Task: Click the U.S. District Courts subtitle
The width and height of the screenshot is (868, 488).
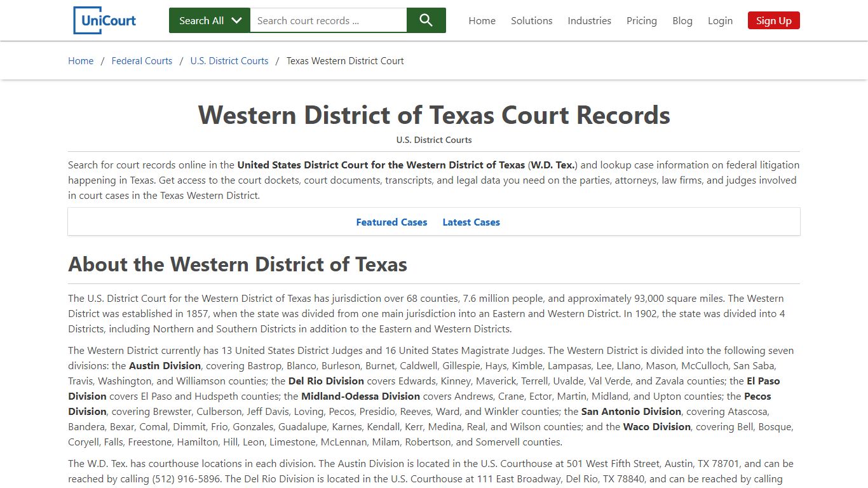Action: click(434, 140)
